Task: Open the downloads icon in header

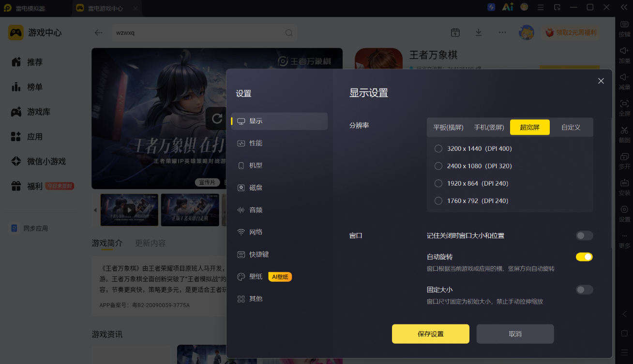Action: pyautogui.click(x=479, y=32)
